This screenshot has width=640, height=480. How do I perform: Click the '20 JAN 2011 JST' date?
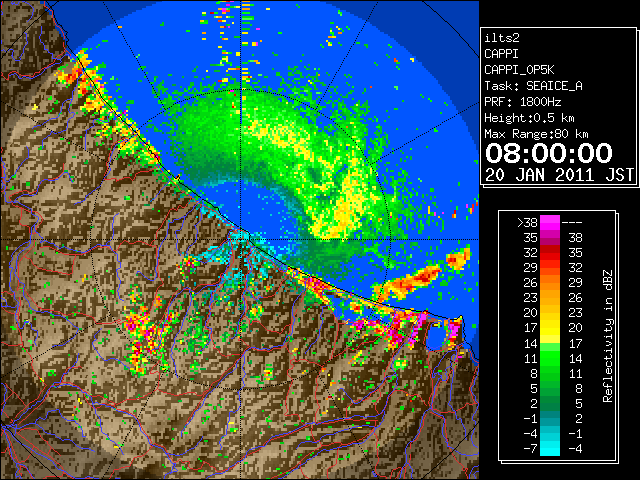click(x=559, y=175)
